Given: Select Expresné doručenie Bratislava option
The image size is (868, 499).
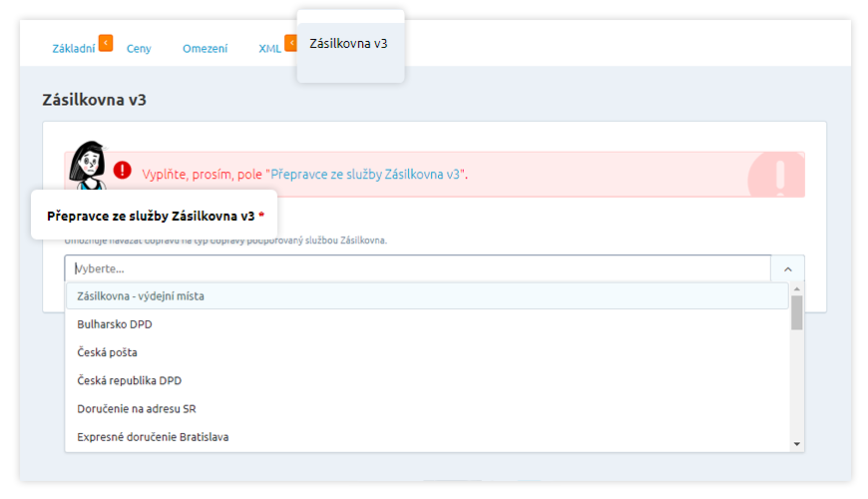Looking at the screenshot, I should 427,437.
